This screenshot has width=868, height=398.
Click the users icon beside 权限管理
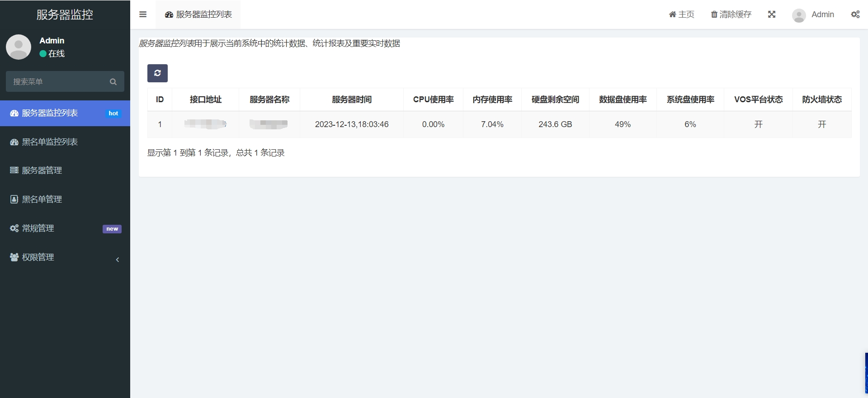coord(14,257)
